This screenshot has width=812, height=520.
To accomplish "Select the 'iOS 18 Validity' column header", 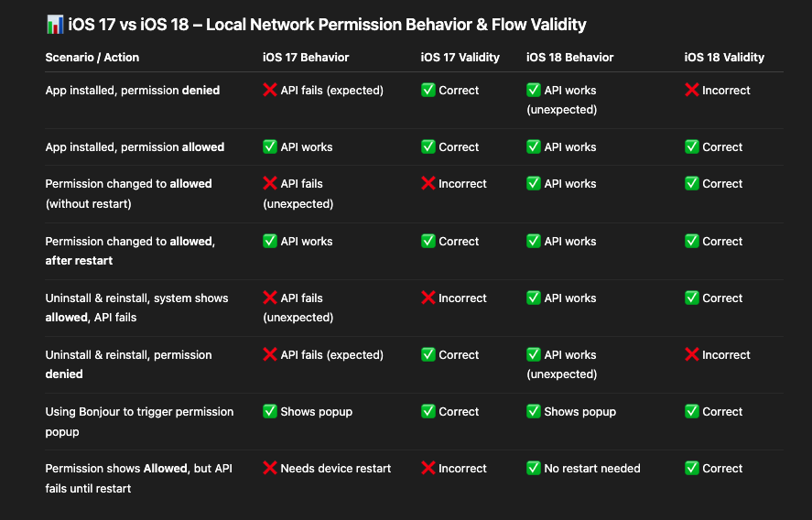I will 724,57.
